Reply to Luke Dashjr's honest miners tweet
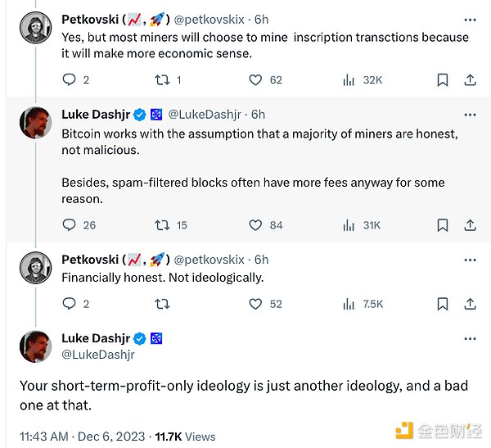 tap(70, 224)
